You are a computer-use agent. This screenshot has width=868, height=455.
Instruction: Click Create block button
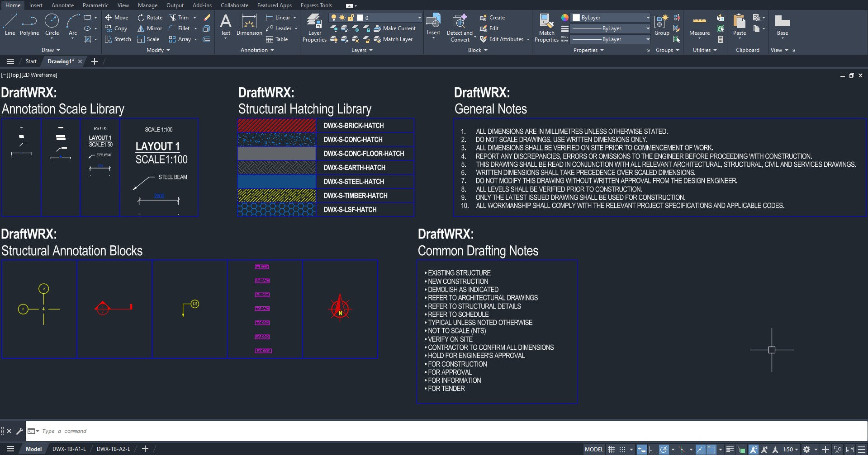(x=492, y=18)
